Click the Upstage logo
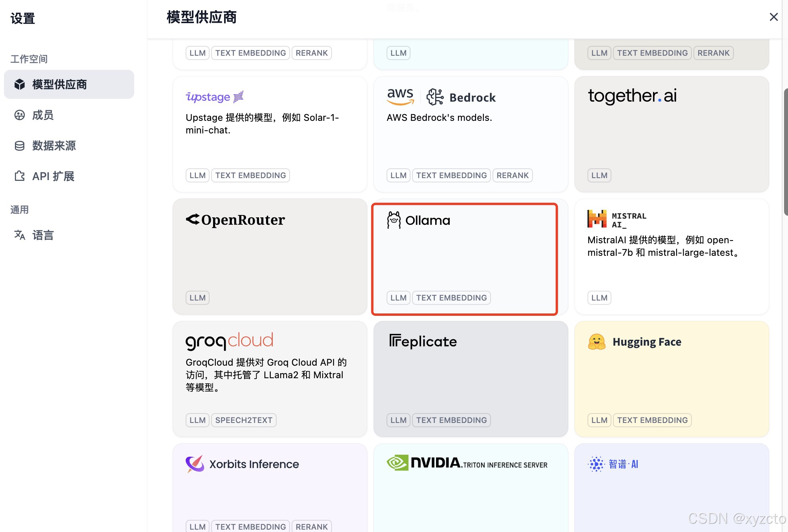This screenshot has height=532, width=788. point(214,97)
